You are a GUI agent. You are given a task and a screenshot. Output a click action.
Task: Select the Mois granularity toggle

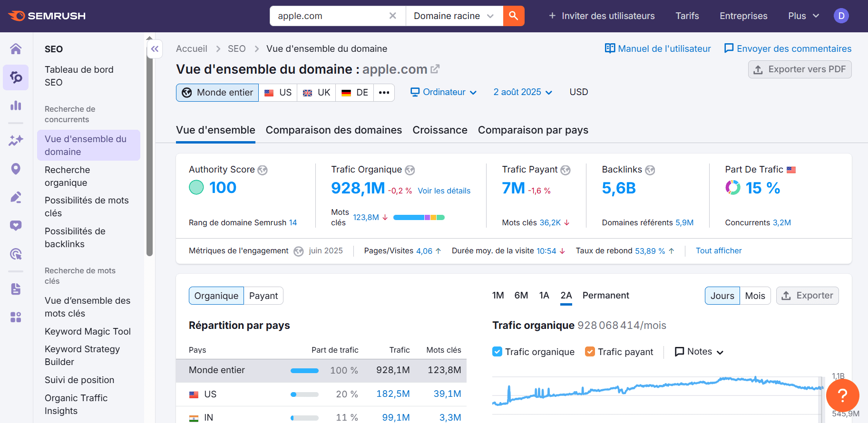pos(755,296)
